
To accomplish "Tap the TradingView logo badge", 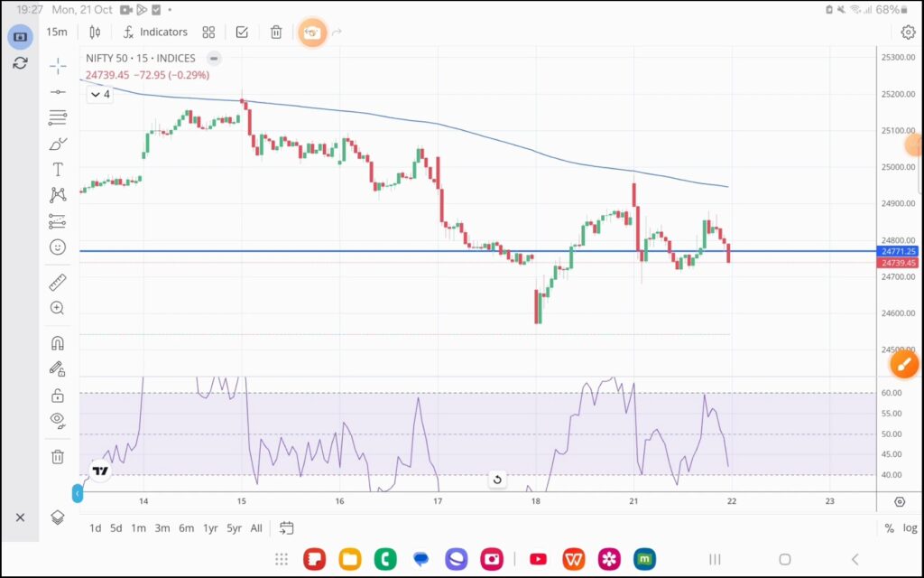I will pyautogui.click(x=101, y=471).
